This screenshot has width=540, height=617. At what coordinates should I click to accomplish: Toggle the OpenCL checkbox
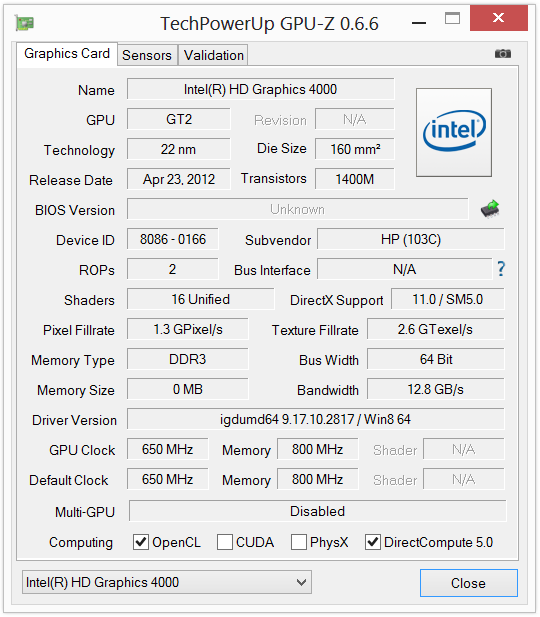point(141,542)
